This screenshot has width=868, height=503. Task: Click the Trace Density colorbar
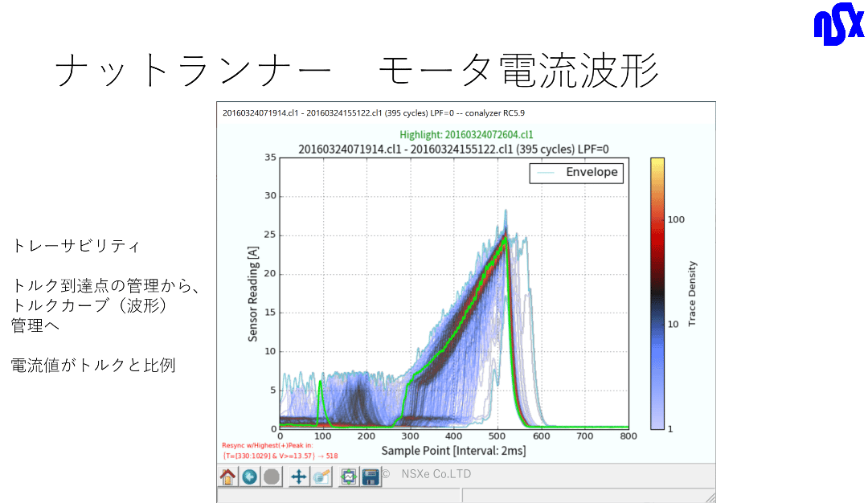pyautogui.click(x=657, y=293)
